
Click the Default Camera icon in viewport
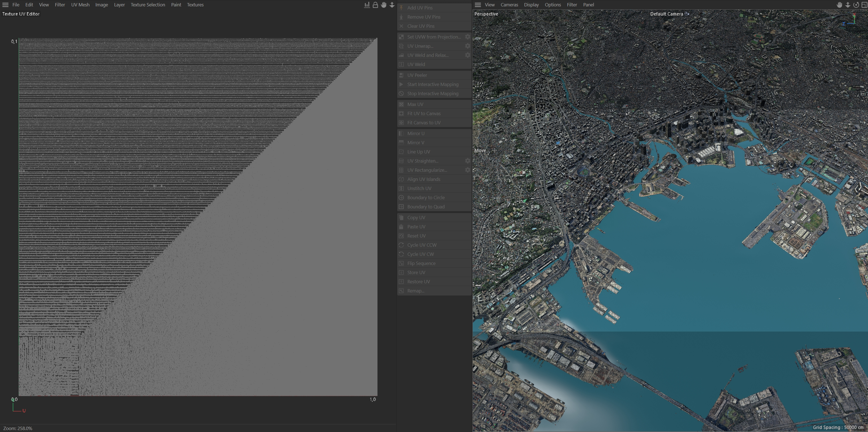687,14
